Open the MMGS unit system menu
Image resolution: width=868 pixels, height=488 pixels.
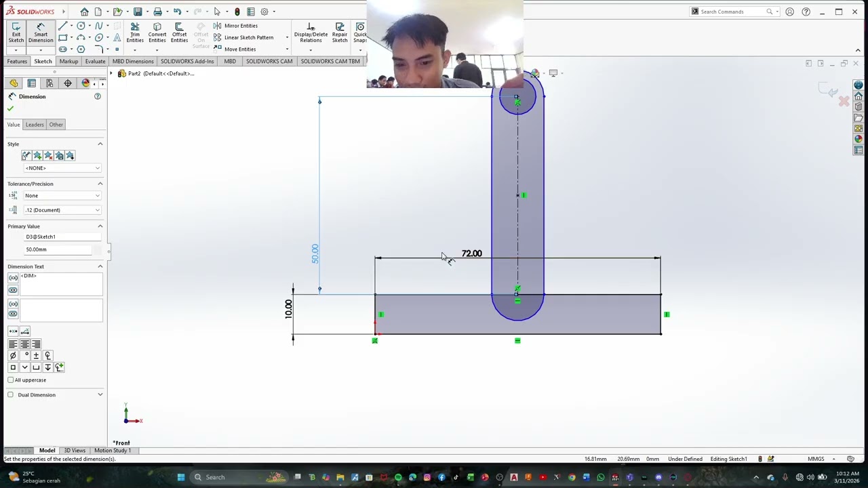[821, 459]
